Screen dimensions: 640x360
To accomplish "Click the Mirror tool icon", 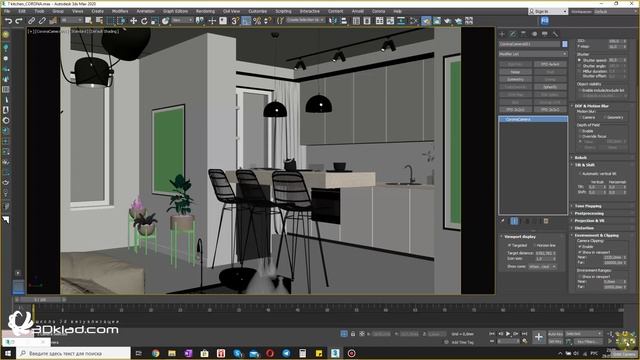I will coord(333,21).
